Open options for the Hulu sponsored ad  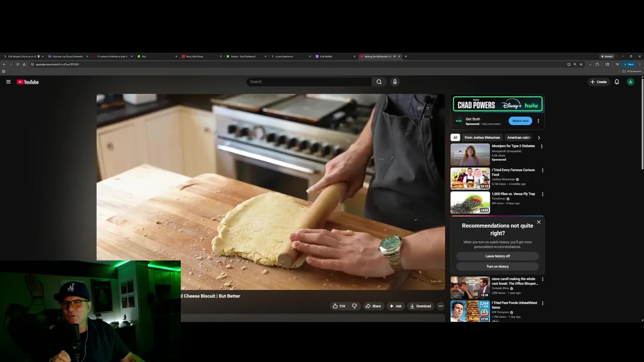tap(538, 121)
